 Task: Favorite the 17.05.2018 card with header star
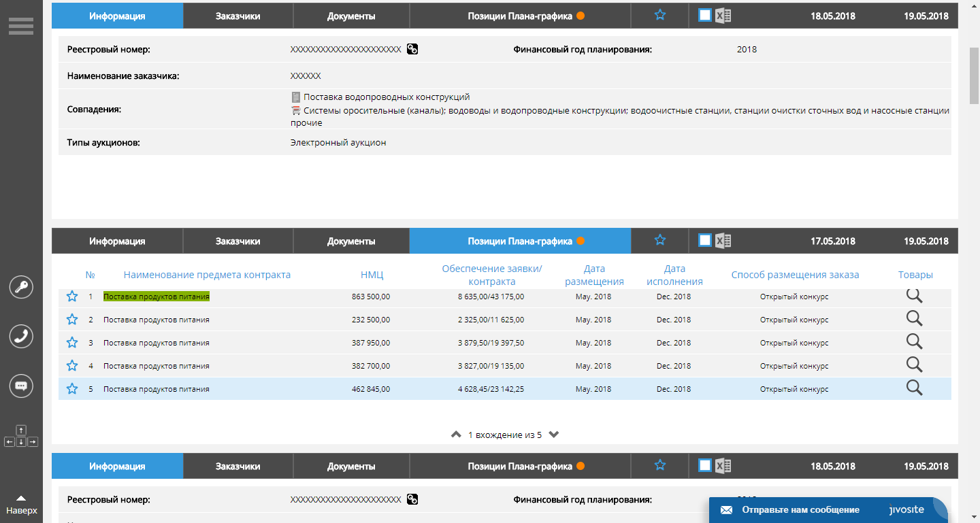pyautogui.click(x=660, y=240)
